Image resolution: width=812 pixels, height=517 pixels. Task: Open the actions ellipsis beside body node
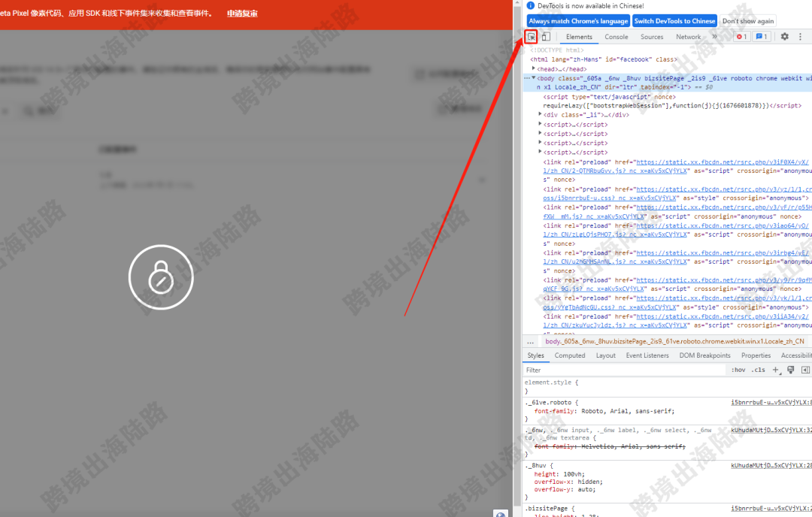526,78
